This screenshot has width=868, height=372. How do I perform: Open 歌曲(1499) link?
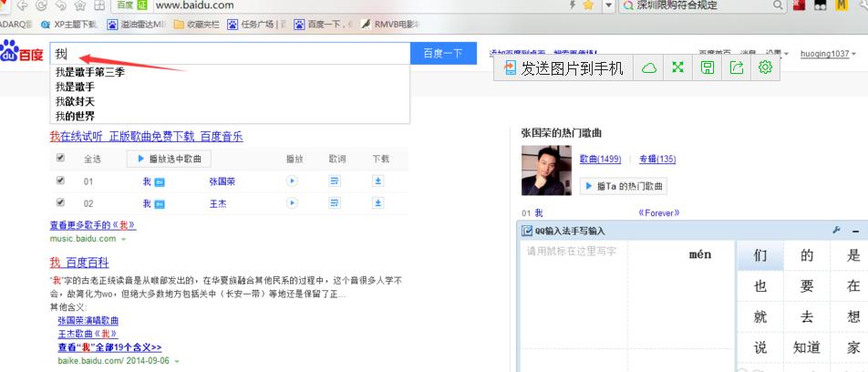coord(600,159)
